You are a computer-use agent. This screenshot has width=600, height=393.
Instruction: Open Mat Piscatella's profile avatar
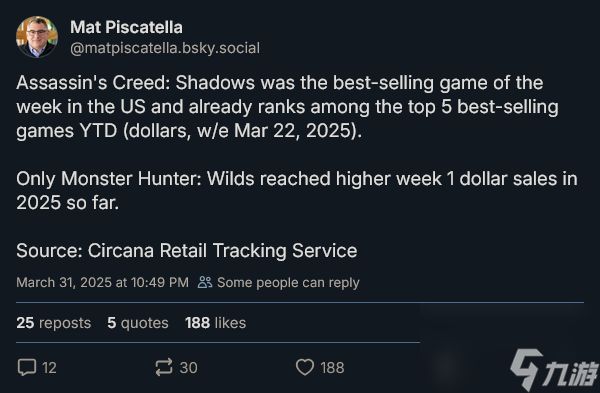[37, 37]
